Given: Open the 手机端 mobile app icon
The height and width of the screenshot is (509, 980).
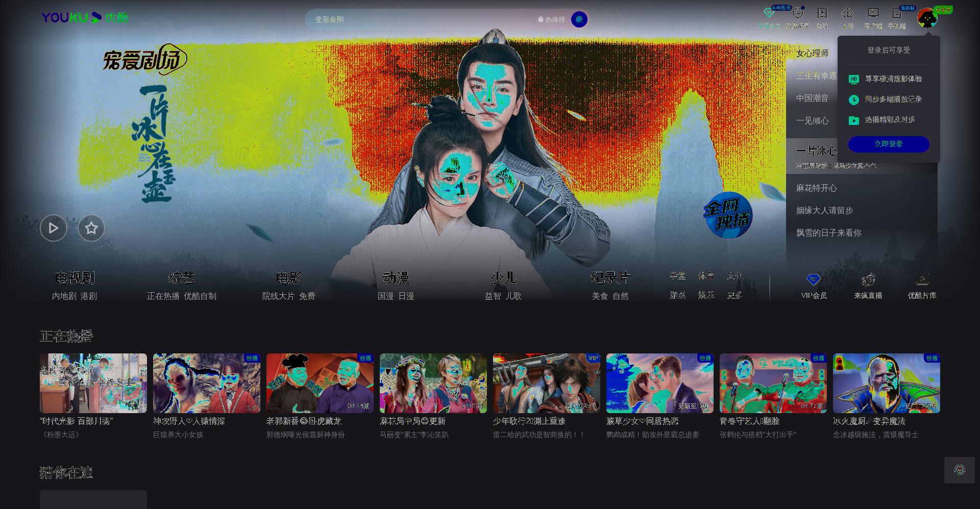Looking at the screenshot, I should click(897, 13).
